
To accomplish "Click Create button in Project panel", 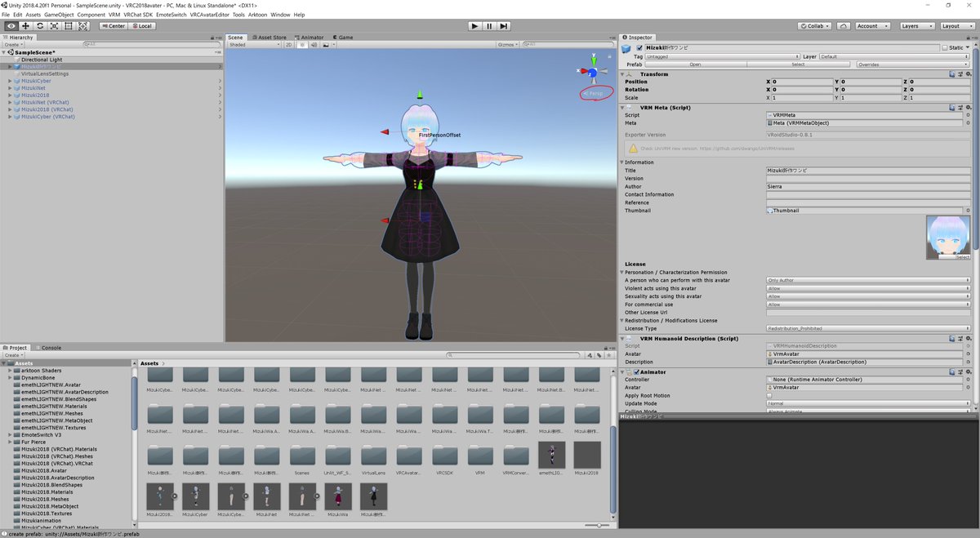I will (12, 355).
